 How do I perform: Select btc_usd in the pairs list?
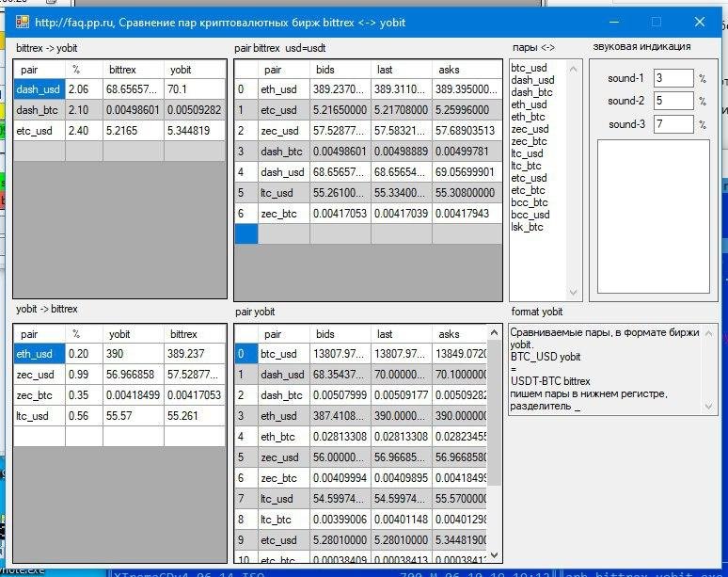(529, 68)
